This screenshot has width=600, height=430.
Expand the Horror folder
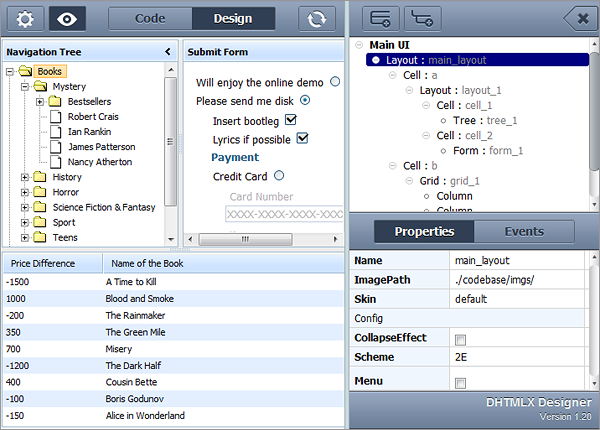25,192
